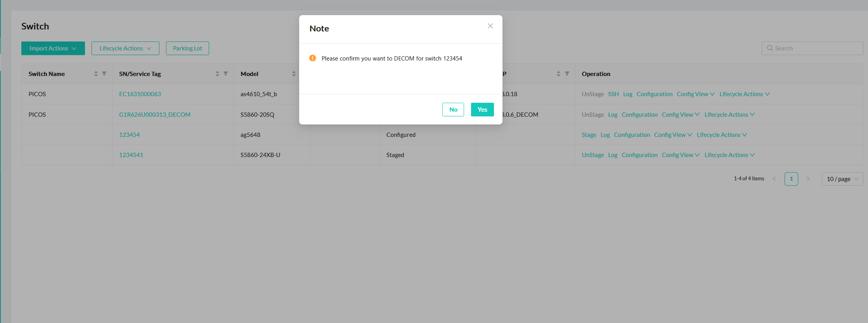Open filter icon for Switch Name column

click(104, 74)
